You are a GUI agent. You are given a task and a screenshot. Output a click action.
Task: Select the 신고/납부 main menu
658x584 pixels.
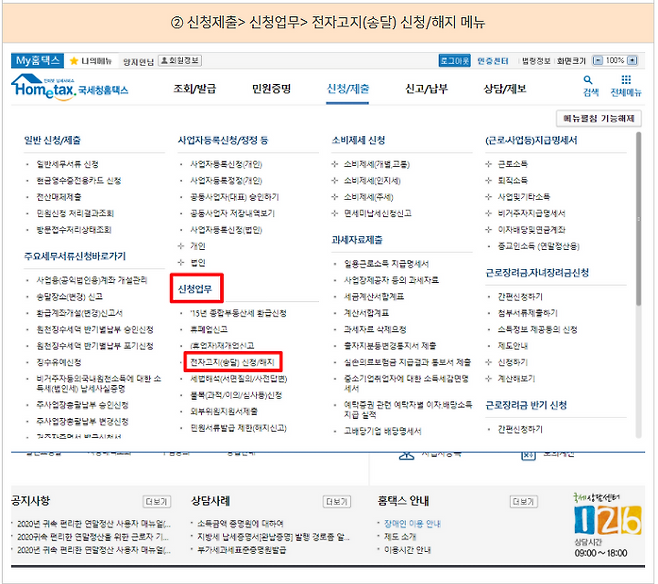coord(425,89)
